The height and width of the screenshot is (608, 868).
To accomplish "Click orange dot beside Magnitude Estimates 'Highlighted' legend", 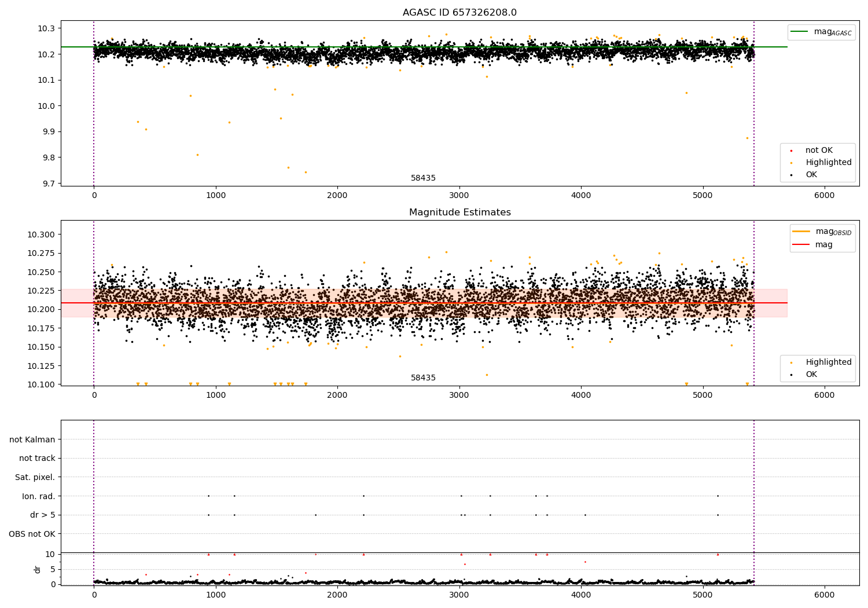I will (x=791, y=362).
